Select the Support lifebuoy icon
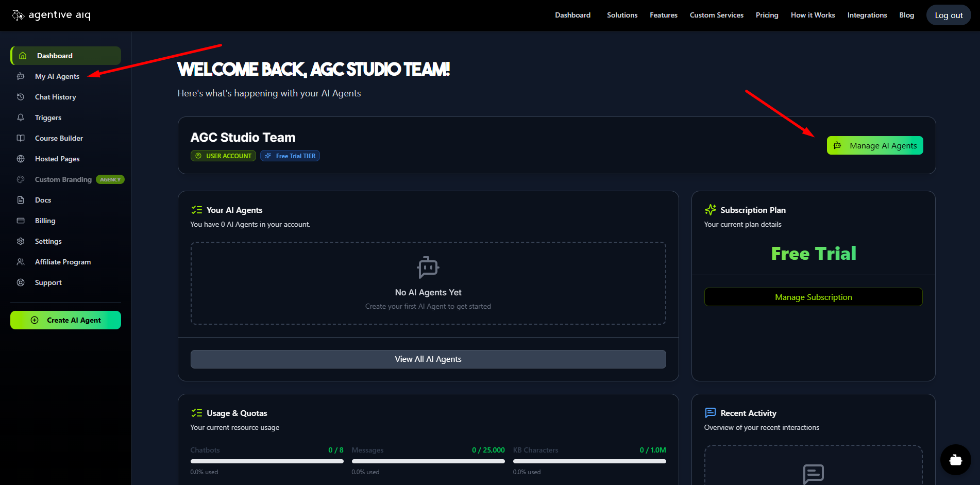This screenshot has width=980, height=485. (21, 282)
